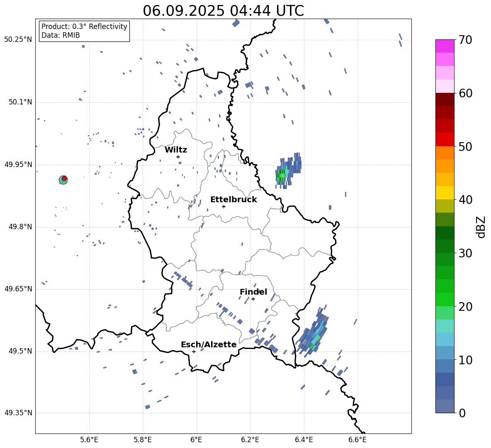Click the red radar dot marker
This screenshot has height=448, width=491.
64,179
